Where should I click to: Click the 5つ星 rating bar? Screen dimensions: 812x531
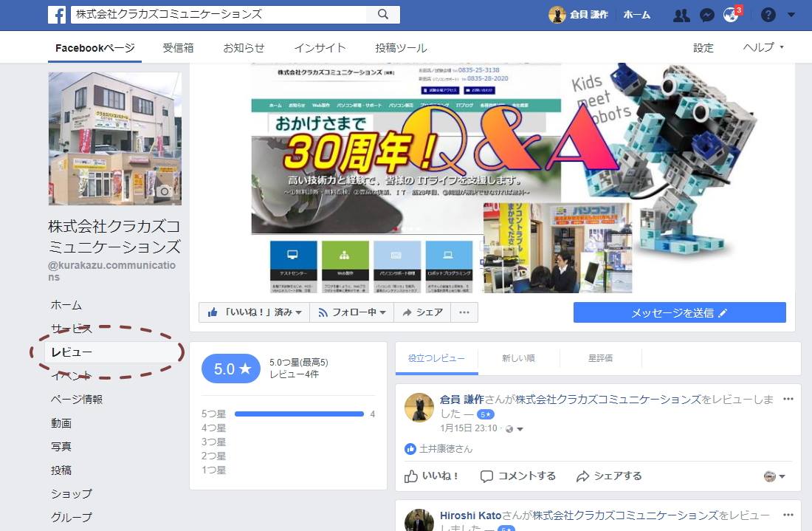point(299,414)
